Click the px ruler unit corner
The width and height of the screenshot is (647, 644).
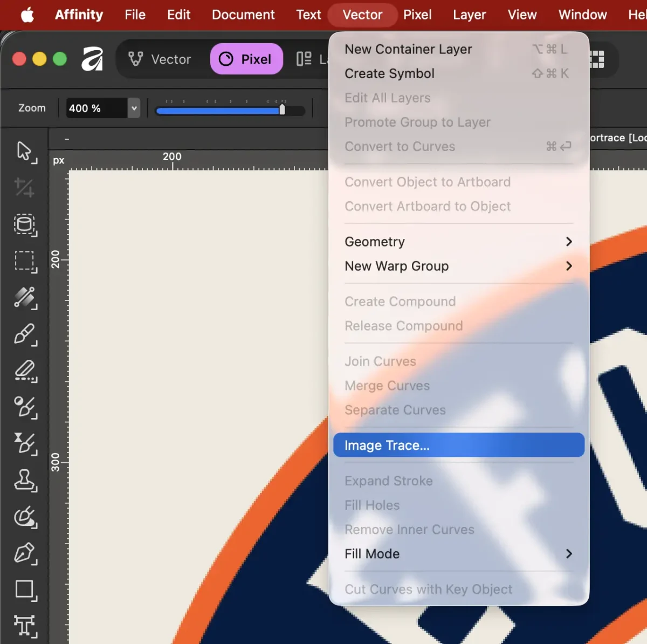tap(58, 160)
